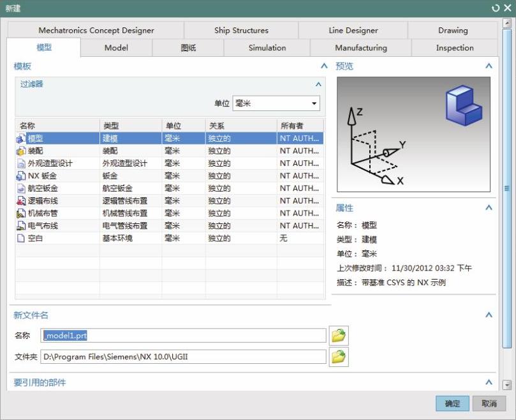Collapse the 预览 preview panel

(489, 66)
